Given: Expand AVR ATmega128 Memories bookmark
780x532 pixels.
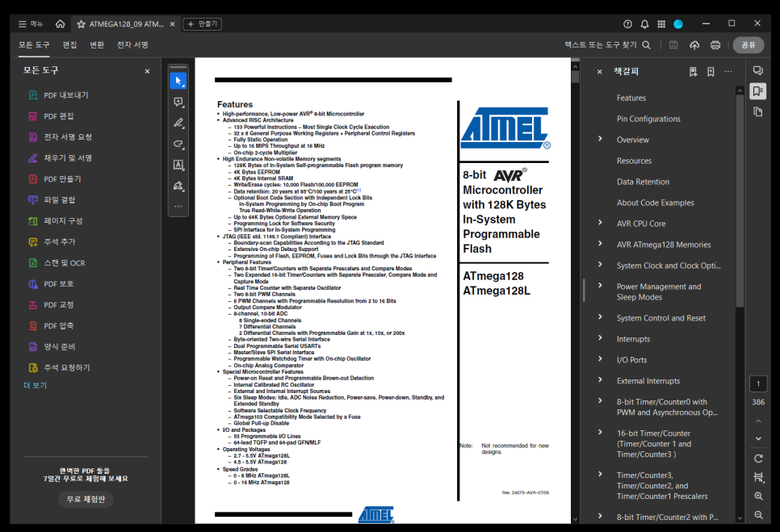Looking at the screenshot, I should (x=600, y=244).
